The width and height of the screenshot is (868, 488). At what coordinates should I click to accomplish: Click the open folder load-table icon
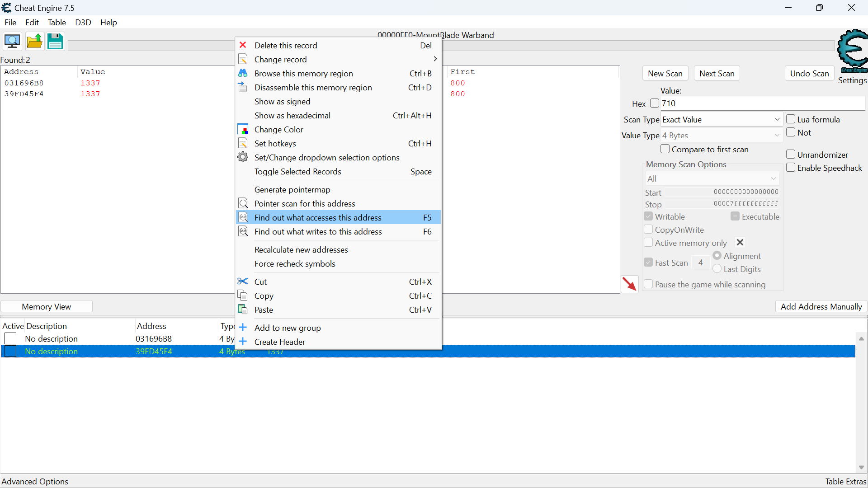pyautogui.click(x=34, y=42)
